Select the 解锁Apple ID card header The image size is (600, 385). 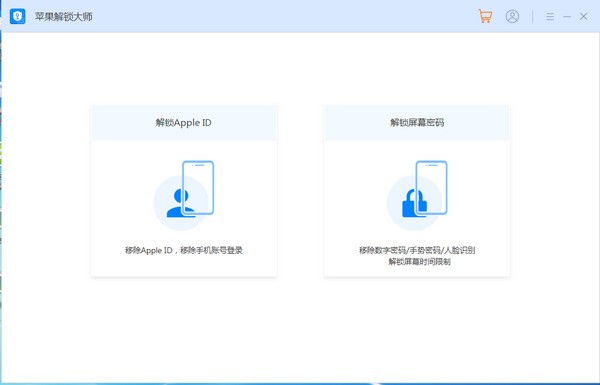pos(184,122)
